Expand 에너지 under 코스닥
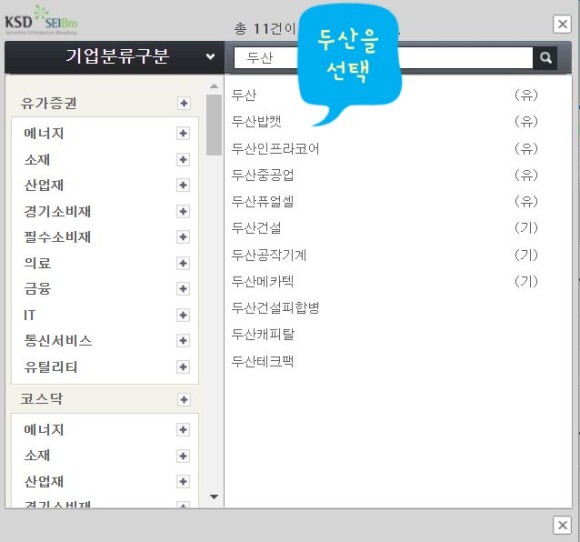The image size is (580, 542). 183,430
